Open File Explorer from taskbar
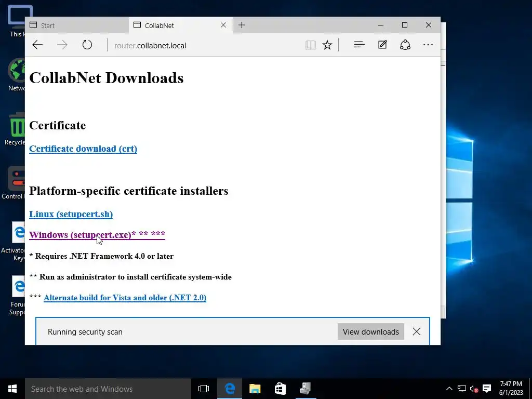 [255, 389]
